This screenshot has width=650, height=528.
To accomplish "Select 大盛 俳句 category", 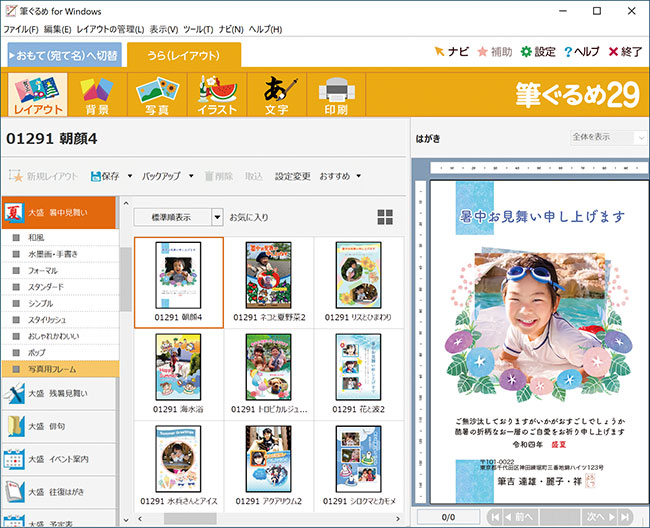I will click(x=59, y=426).
